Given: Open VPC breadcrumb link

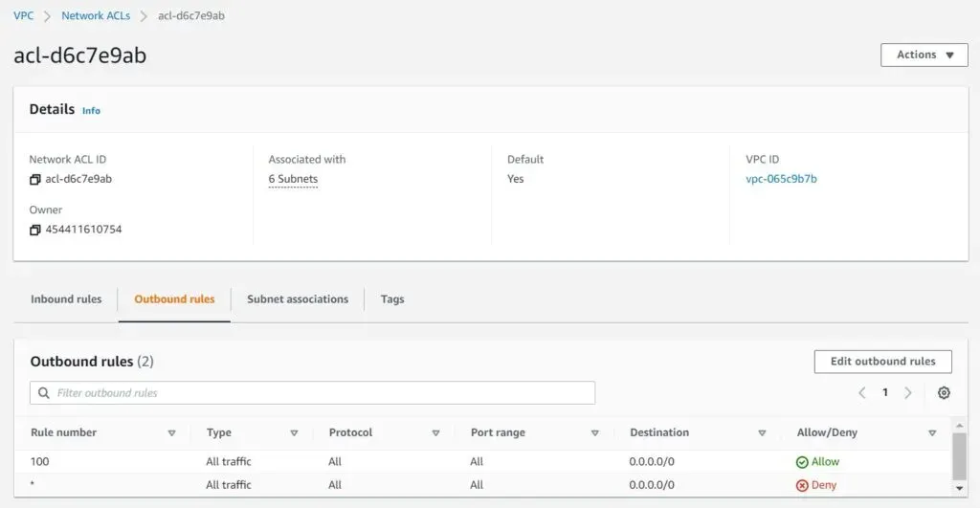Looking at the screenshot, I should (24, 15).
